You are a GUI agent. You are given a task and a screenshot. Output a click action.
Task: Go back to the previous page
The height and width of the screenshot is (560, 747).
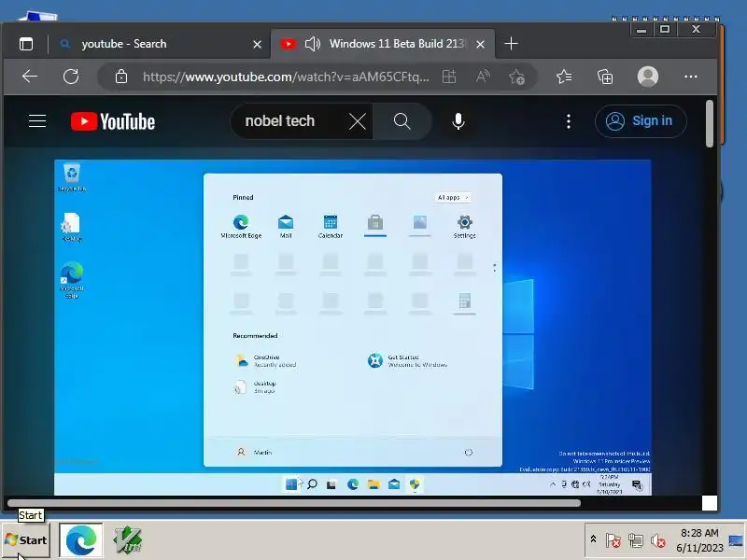coord(30,77)
